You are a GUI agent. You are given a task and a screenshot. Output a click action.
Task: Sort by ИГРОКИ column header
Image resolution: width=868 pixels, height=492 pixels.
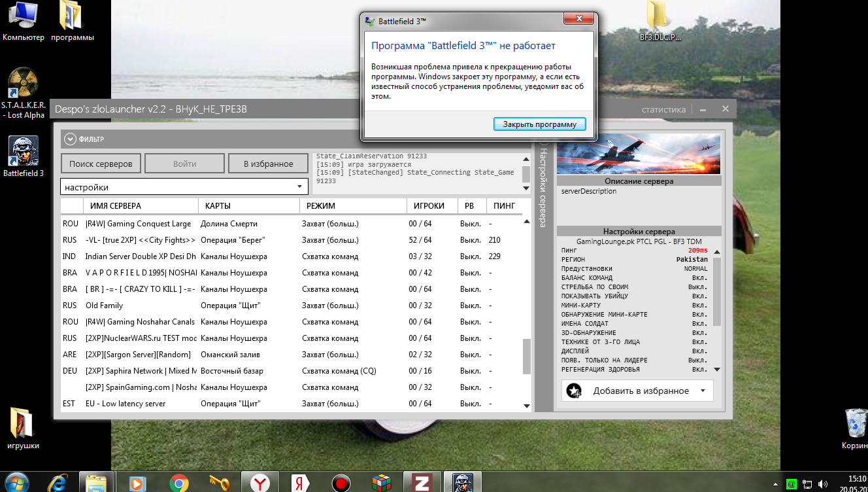pos(431,205)
